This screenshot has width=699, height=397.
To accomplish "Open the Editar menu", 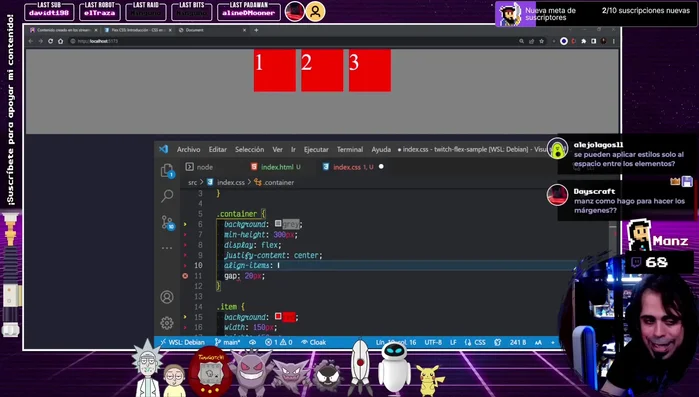I will click(x=218, y=149).
